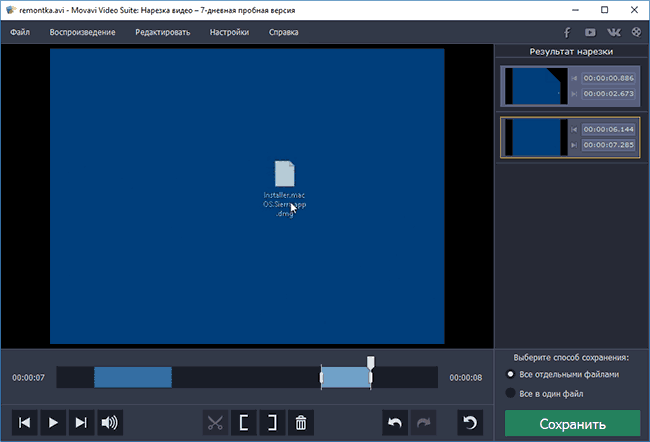Delete the fragment using the trash icon
Screen dimensions: 650x442
pos(299,423)
